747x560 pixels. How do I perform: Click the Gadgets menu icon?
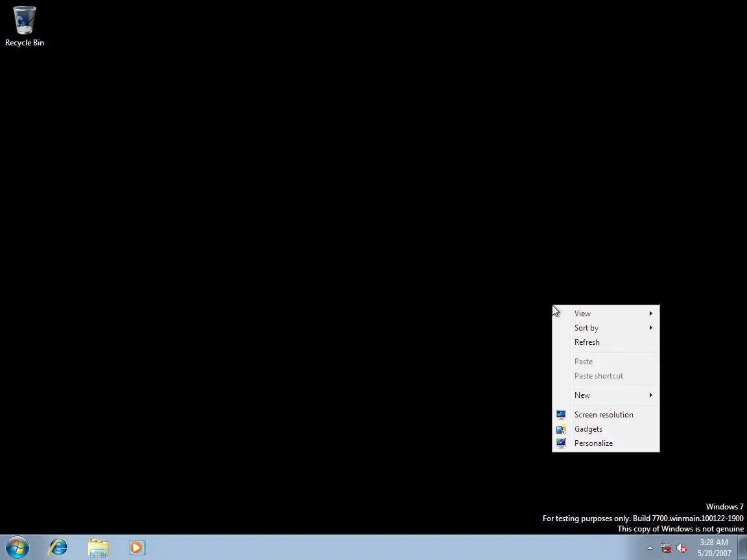pos(561,429)
